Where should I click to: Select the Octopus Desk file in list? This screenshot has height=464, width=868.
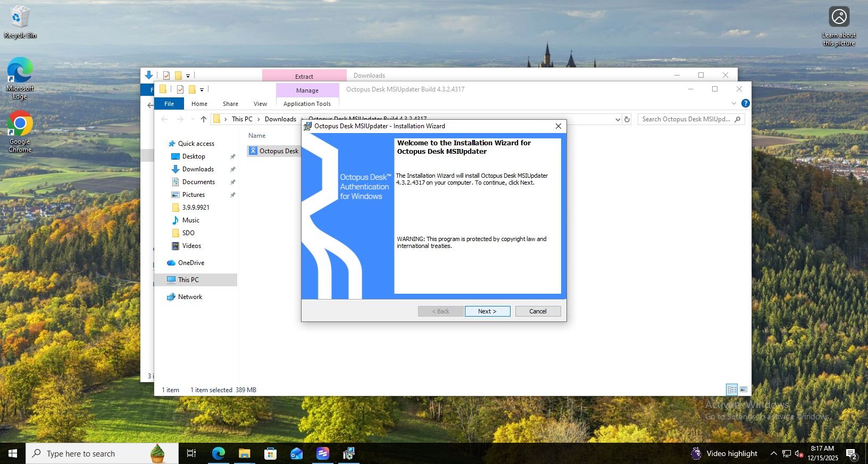coord(274,151)
